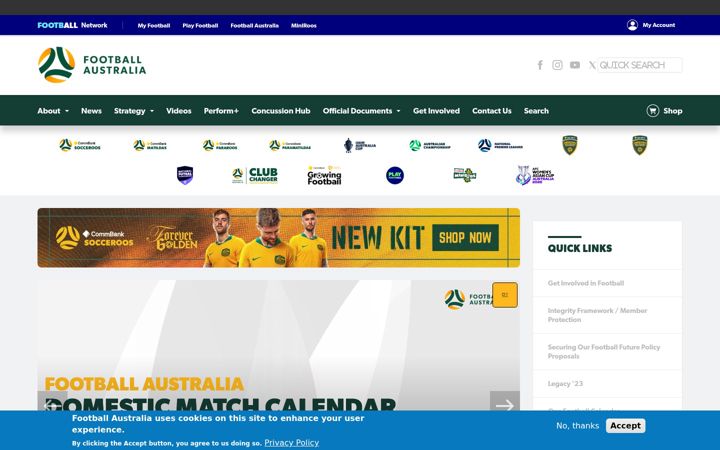Pause the carousel with the yellow button
This screenshot has width=720, height=450.
505,295
